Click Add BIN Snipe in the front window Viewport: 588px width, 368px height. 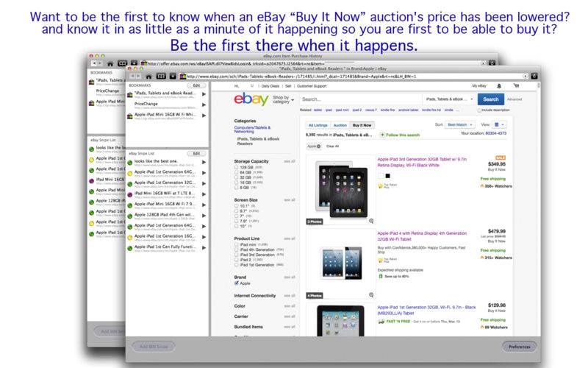pyautogui.click(x=154, y=346)
